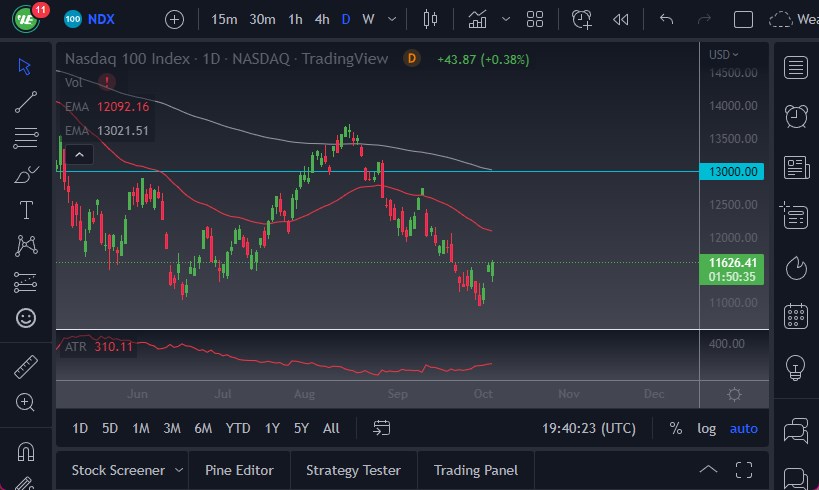Select the YTD date range
Screen dimensions: 819x490
(x=237, y=428)
